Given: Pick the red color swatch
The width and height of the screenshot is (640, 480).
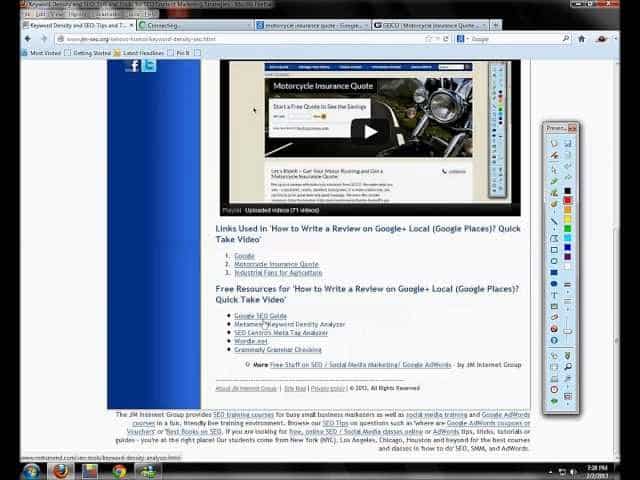Looking at the screenshot, I should (x=568, y=200).
